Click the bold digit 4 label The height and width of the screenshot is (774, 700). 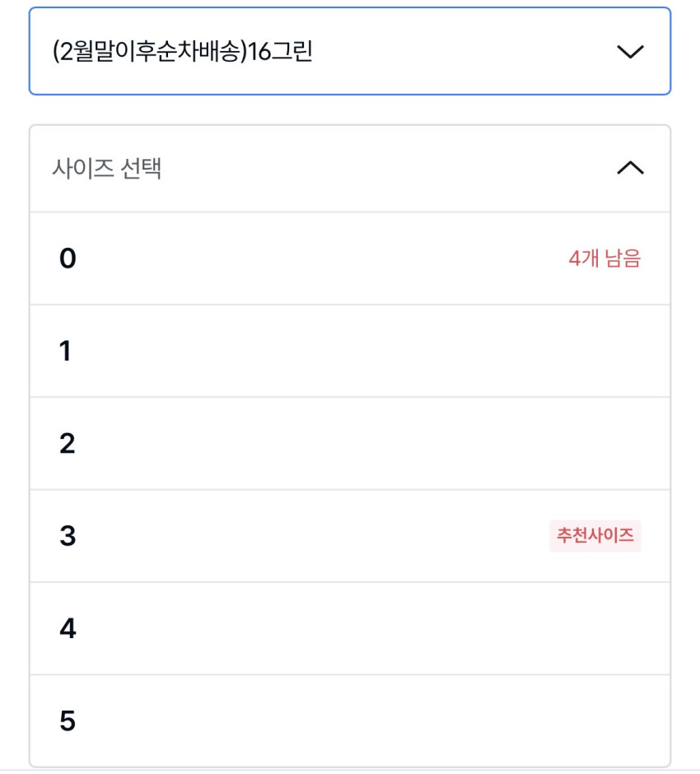coord(68,629)
